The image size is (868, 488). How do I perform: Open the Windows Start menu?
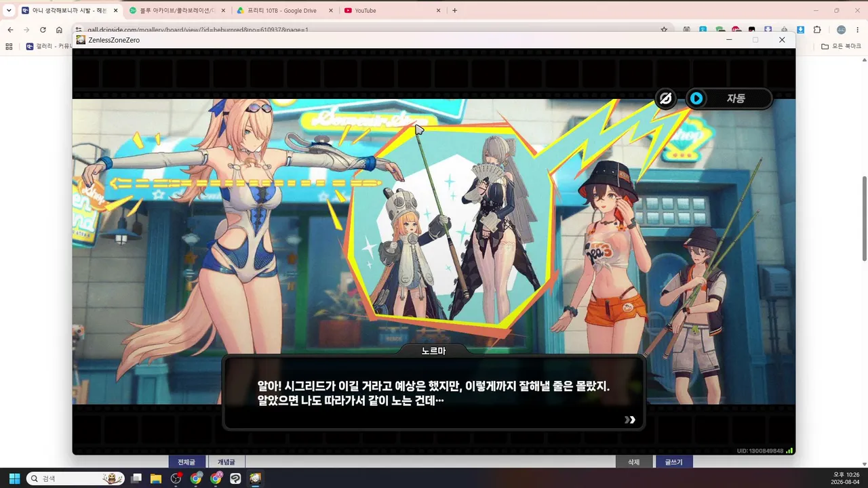point(14,479)
